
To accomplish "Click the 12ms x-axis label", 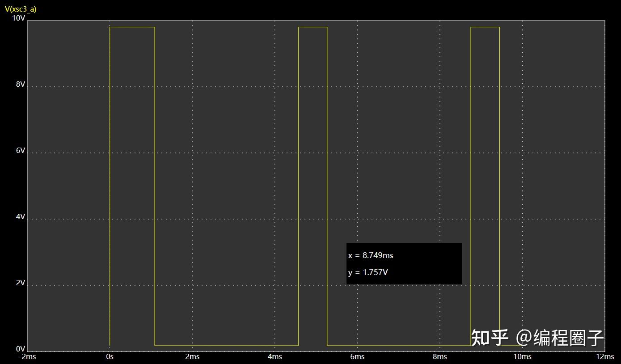I will pos(605,356).
